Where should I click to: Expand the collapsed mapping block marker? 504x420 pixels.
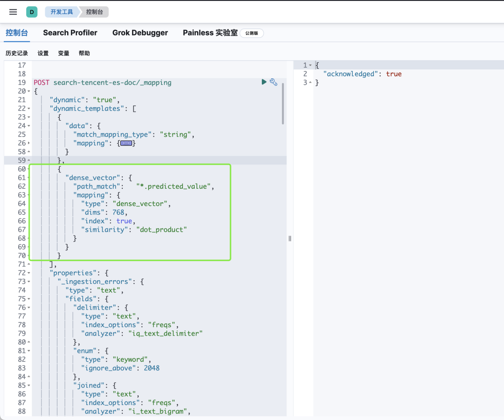tap(126, 144)
